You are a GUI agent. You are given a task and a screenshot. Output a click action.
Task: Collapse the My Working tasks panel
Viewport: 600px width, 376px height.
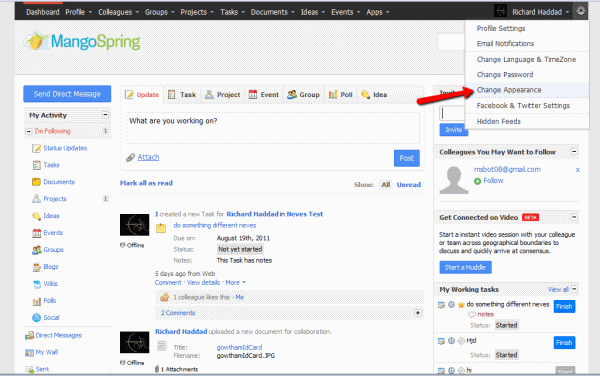[x=574, y=289]
